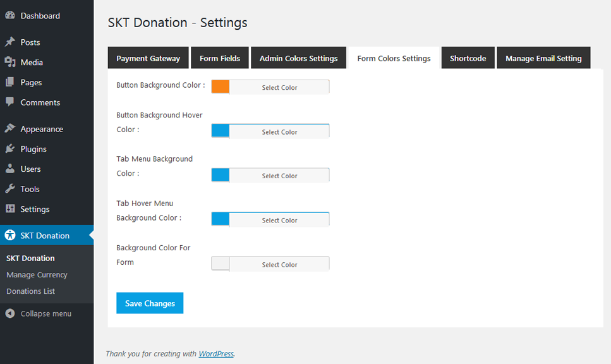Collapse the sidebar menu arrow icon
611x364 pixels.
click(10, 313)
